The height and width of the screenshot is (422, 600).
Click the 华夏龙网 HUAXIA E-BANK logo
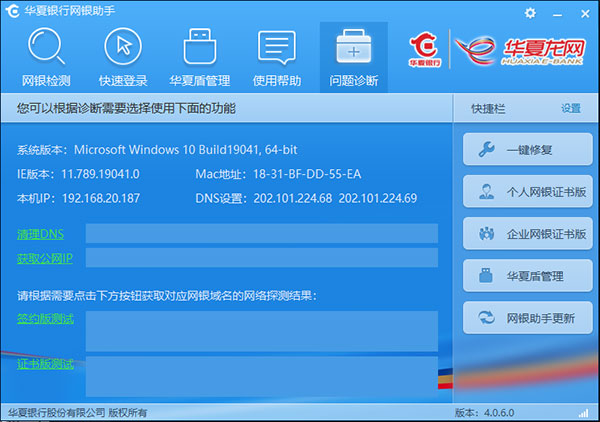(x=520, y=51)
